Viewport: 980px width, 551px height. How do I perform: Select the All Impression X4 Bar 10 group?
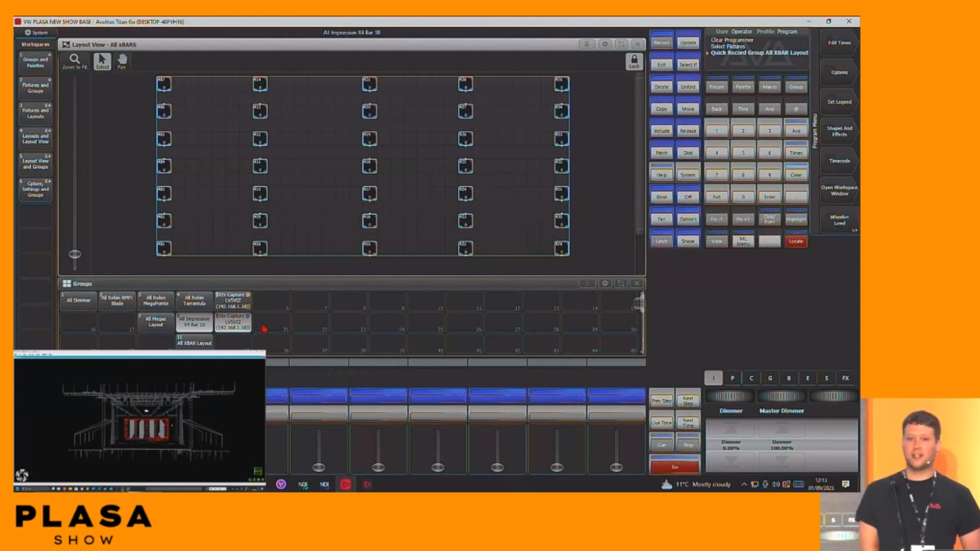point(194,322)
